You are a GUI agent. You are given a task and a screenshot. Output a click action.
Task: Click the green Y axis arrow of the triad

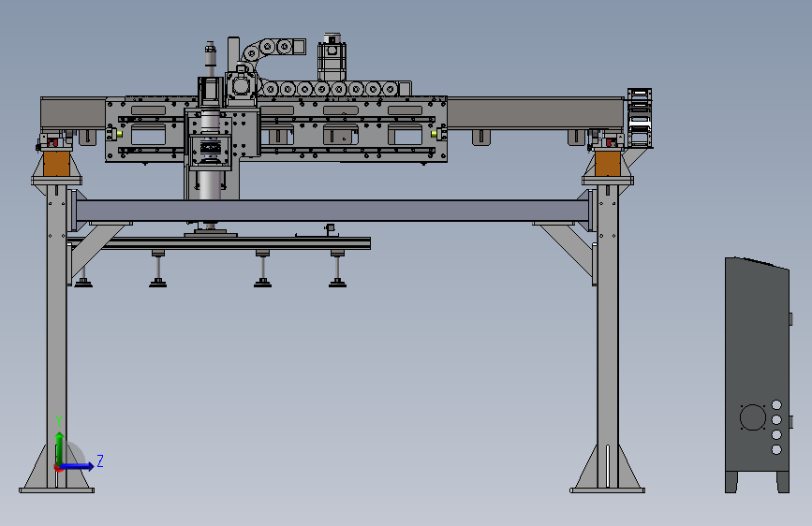[60, 448]
